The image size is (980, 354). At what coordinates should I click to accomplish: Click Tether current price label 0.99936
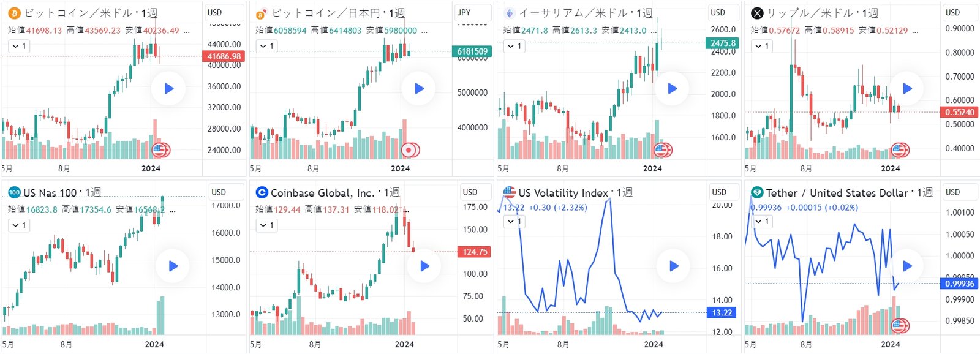pyautogui.click(x=959, y=284)
